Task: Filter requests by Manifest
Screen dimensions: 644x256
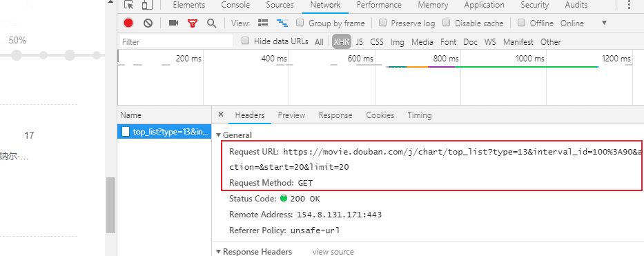Action: point(518,42)
